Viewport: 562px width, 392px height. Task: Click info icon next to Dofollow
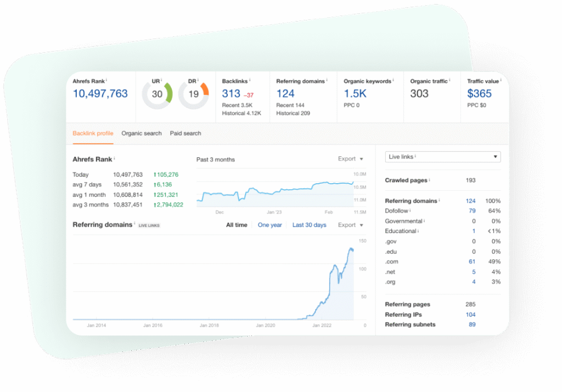(410, 211)
